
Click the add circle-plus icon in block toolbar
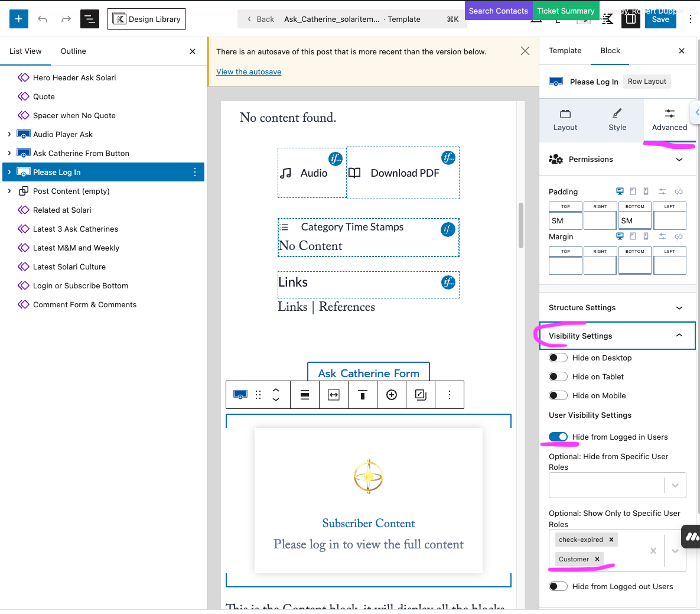pyautogui.click(x=392, y=395)
